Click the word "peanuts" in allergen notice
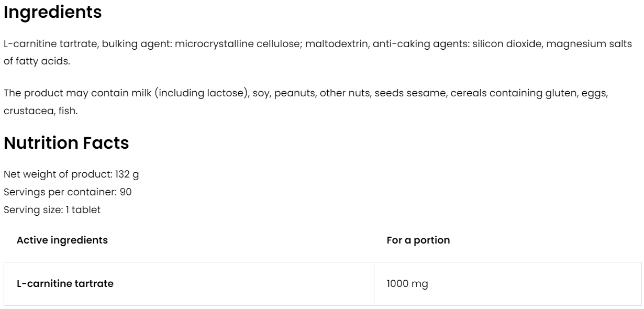This screenshot has width=644, height=309. (x=294, y=94)
